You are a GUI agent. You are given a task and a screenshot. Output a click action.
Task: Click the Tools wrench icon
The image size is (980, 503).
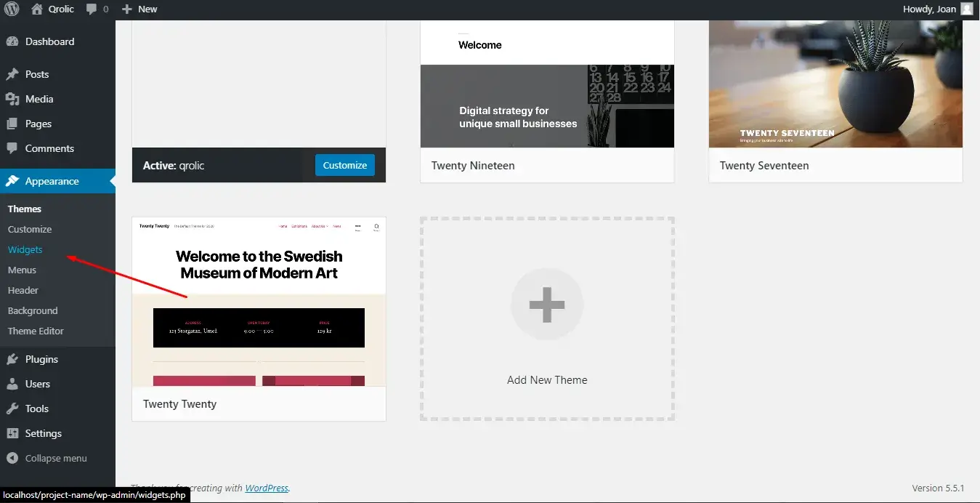pyautogui.click(x=12, y=409)
